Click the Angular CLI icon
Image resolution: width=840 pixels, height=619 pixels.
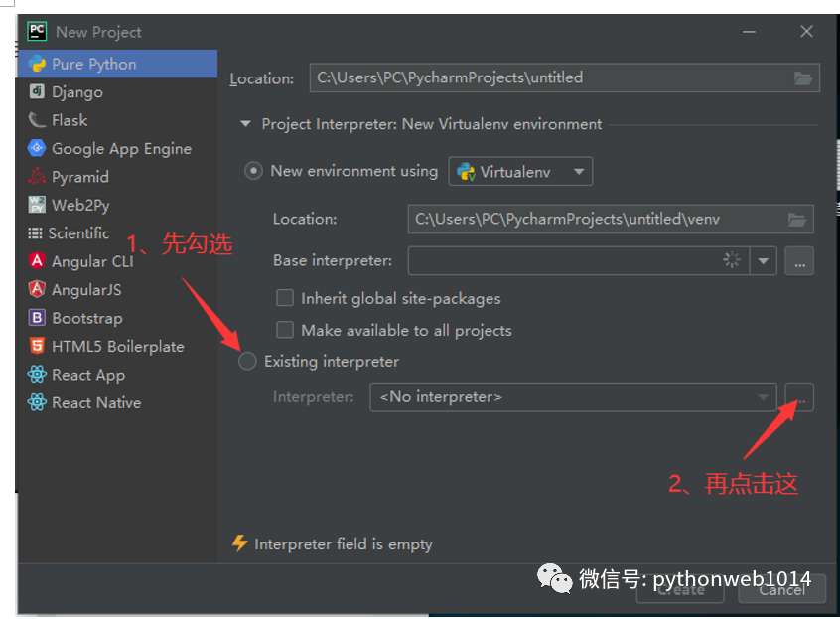(x=37, y=261)
